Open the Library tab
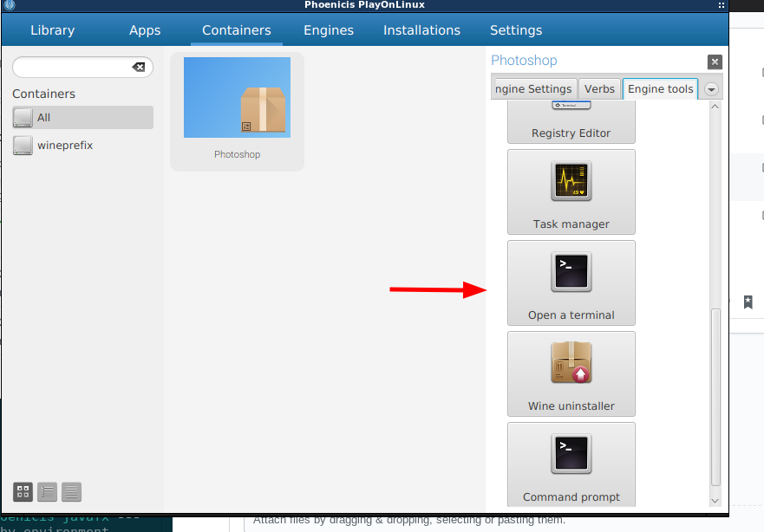The height and width of the screenshot is (532, 764). click(53, 30)
